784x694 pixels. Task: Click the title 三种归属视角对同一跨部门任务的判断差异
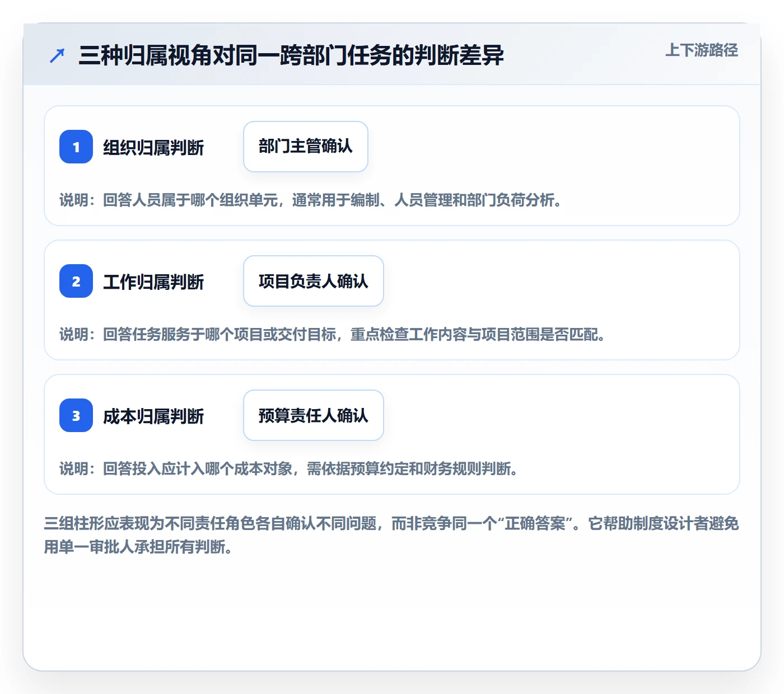291,55
